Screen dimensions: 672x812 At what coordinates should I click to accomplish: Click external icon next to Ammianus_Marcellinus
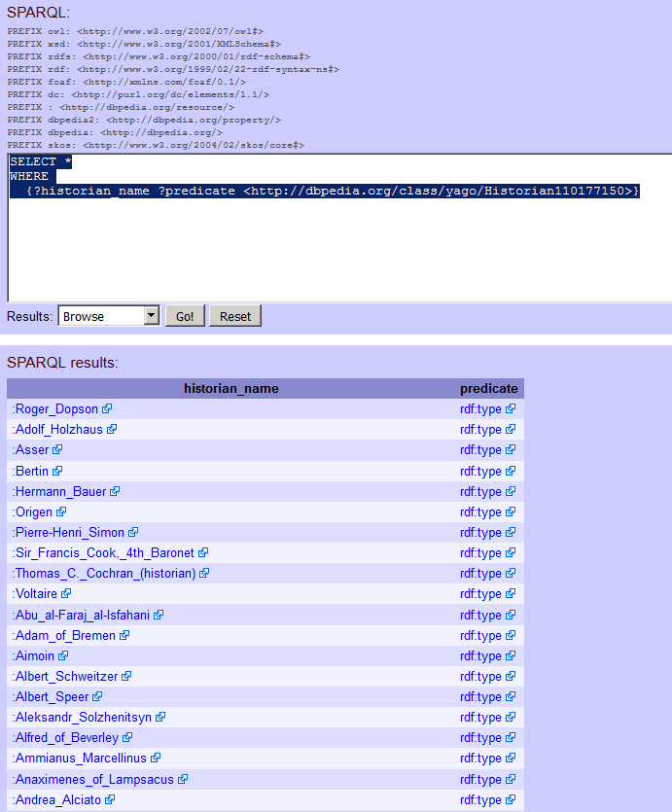coord(156,759)
